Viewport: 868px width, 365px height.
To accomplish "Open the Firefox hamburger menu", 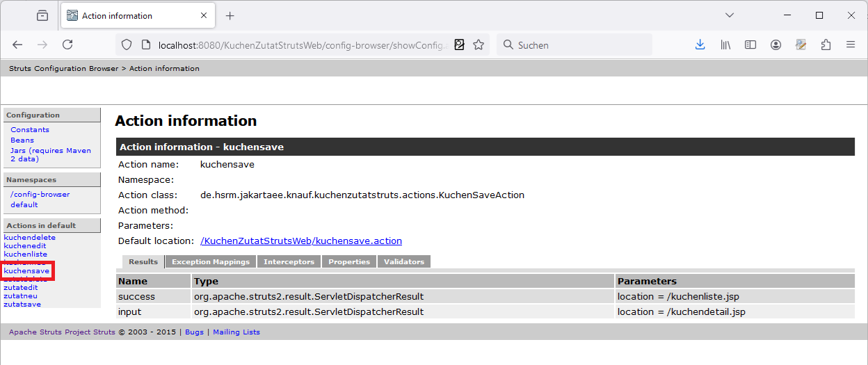I will [x=851, y=44].
